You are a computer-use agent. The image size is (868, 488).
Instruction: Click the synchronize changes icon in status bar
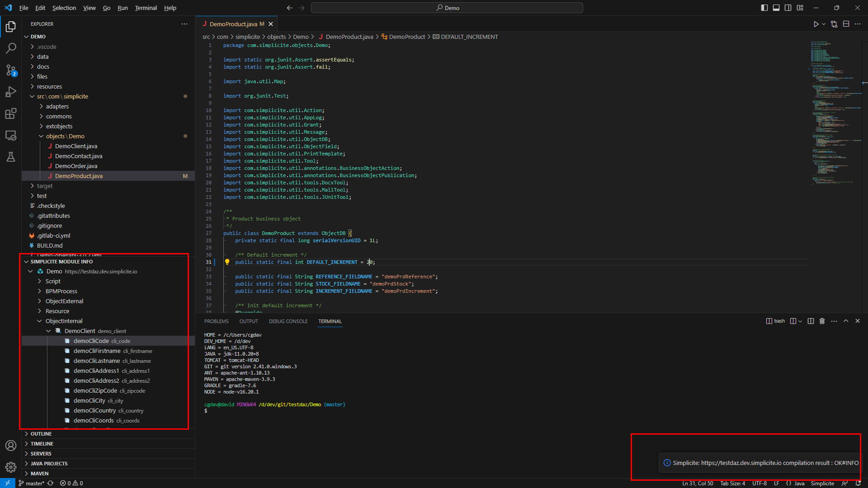tap(50, 483)
